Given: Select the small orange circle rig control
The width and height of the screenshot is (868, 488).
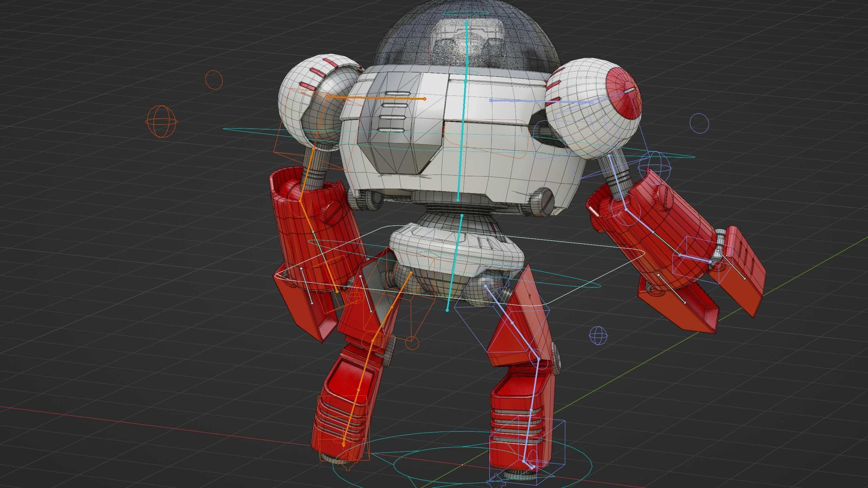Looking at the screenshot, I should pyautogui.click(x=214, y=80).
